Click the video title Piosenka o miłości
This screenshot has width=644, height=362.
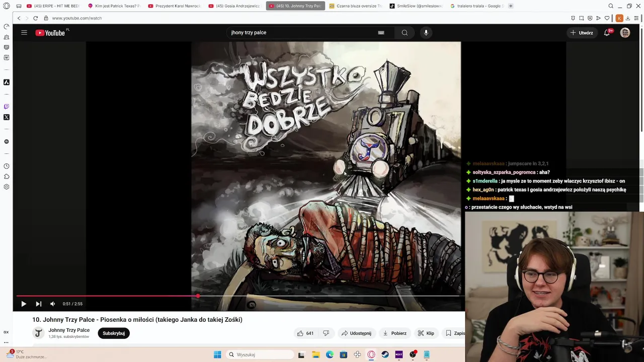tap(137, 320)
